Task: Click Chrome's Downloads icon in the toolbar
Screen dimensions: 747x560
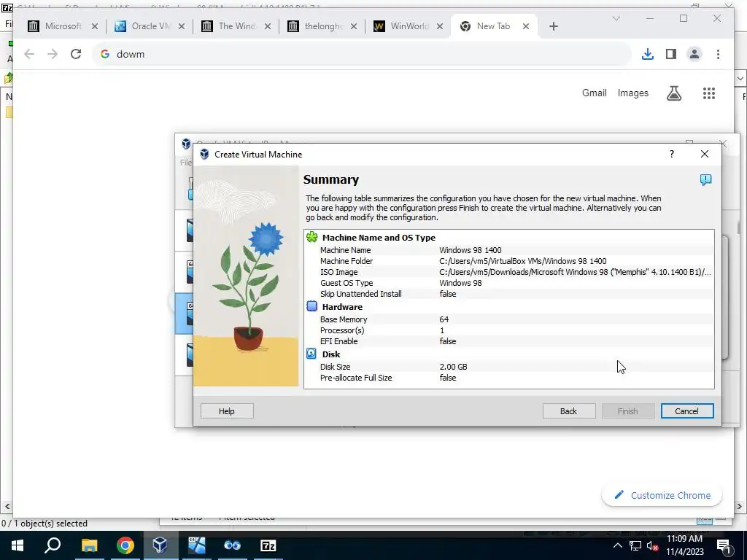Action: [x=648, y=54]
